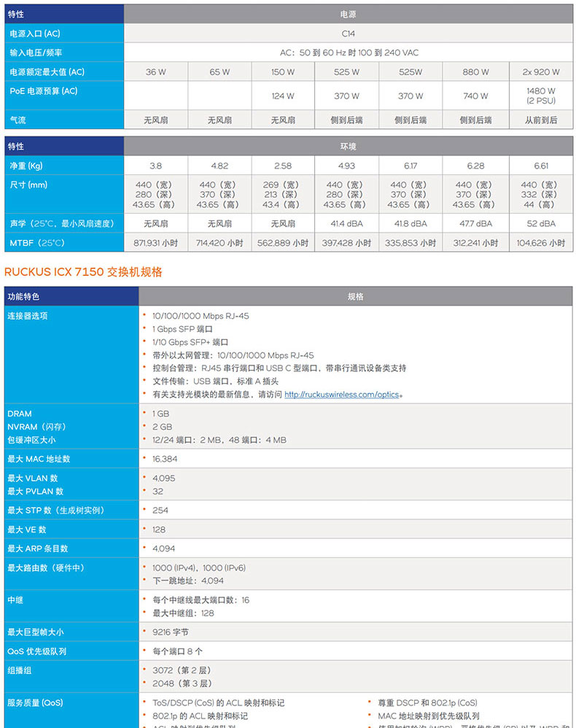Click the 环境 table header
The image size is (576, 728).
point(348,146)
